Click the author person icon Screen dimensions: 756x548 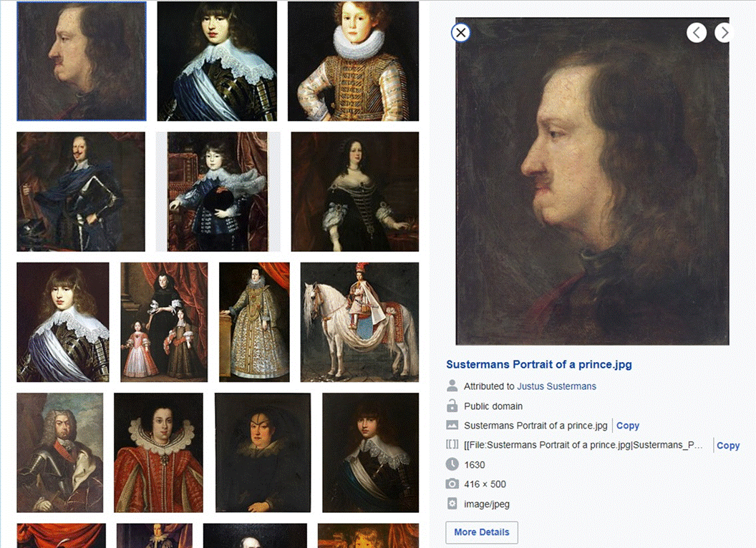tap(452, 386)
